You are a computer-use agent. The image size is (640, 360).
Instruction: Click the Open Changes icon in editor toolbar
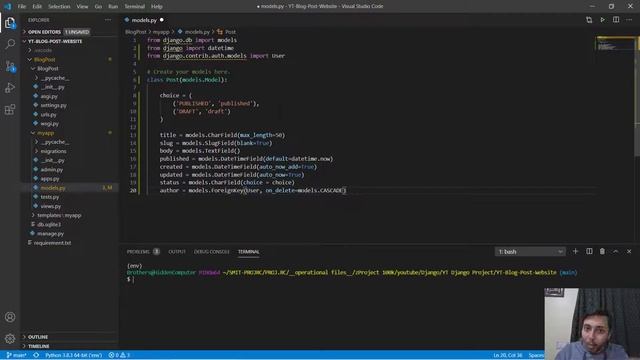coord(589,20)
